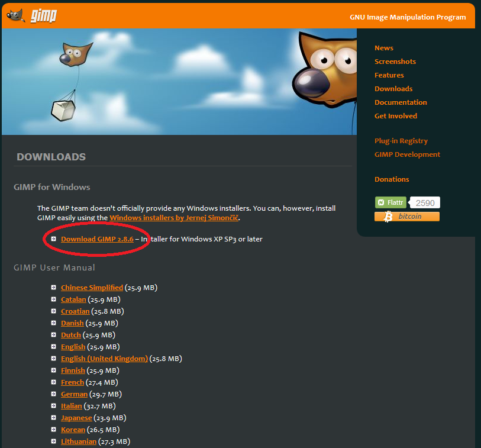Click arrow bullet beside Dutch

(x=54, y=335)
